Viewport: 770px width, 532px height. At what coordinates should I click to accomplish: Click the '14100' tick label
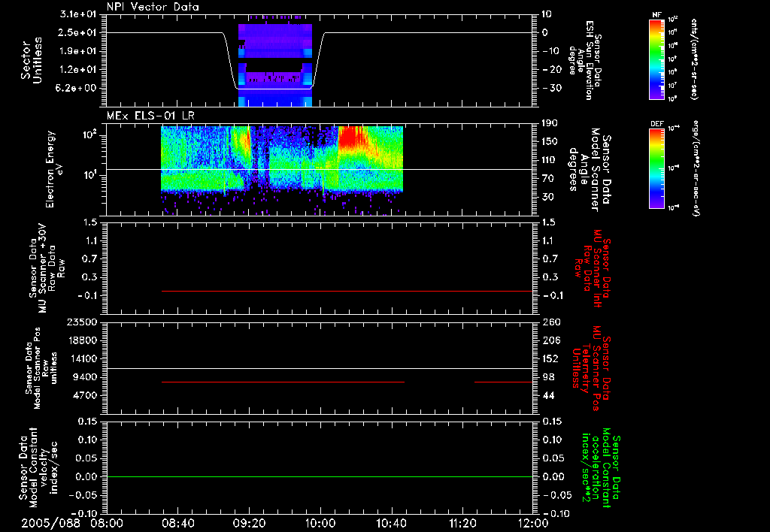coord(82,358)
